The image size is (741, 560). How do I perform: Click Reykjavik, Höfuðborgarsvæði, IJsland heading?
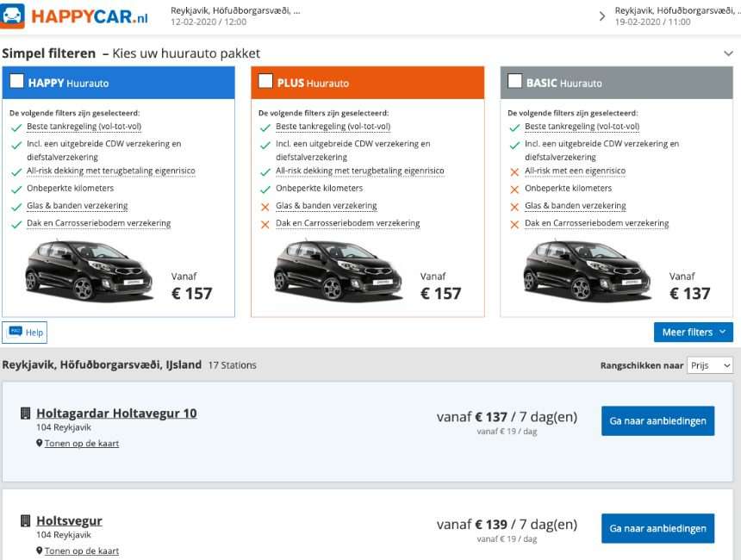[102, 364]
